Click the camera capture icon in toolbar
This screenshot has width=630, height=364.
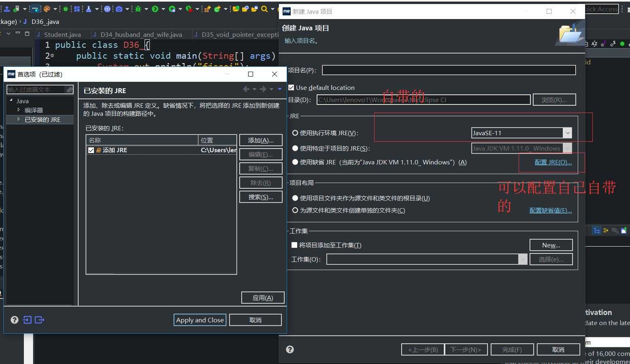119,9
